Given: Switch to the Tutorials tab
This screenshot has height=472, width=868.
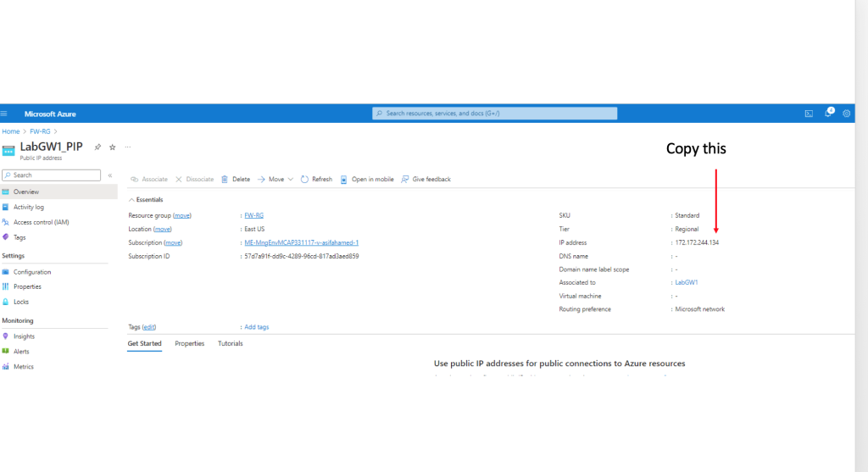Looking at the screenshot, I should [230, 343].
